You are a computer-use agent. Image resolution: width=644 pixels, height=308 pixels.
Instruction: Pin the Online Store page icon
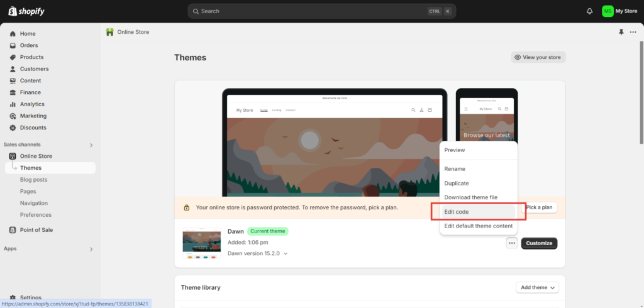[x=621, y=32]
